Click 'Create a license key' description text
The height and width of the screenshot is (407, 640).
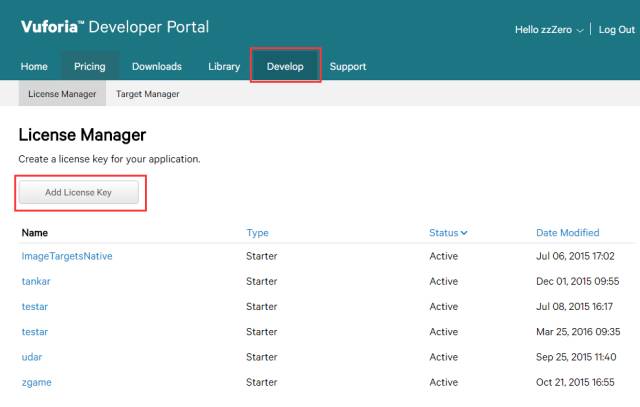tap(109, 159)
